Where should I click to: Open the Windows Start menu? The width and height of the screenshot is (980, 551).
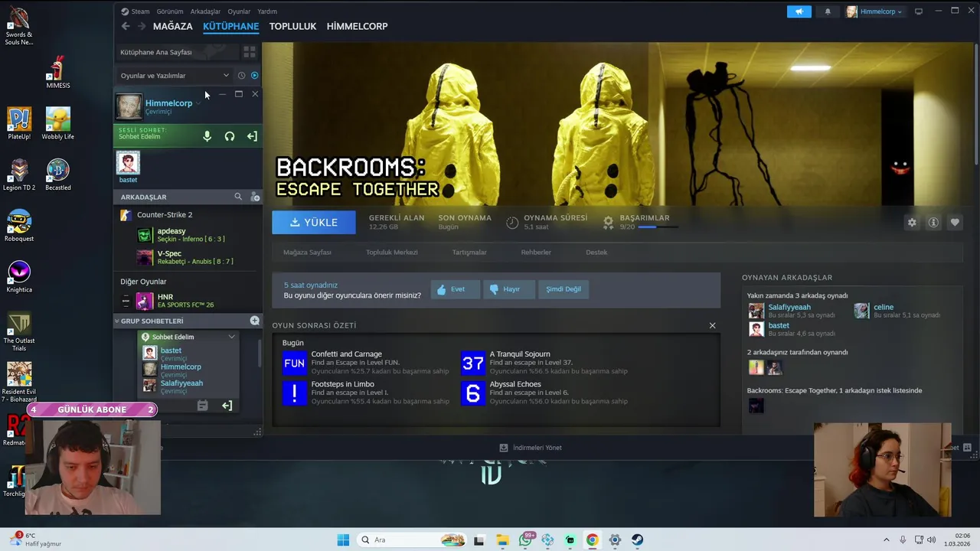tap(343, 540)
